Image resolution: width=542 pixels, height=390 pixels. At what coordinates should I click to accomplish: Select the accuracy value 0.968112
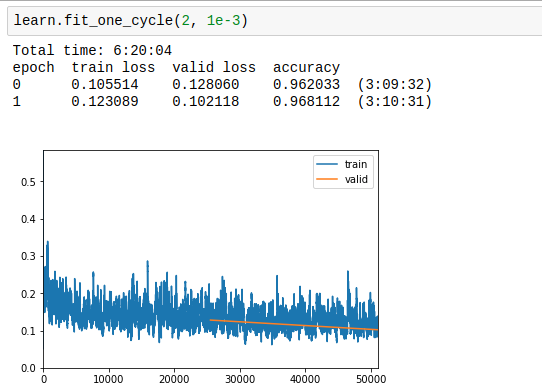click(x=306, y=102)
